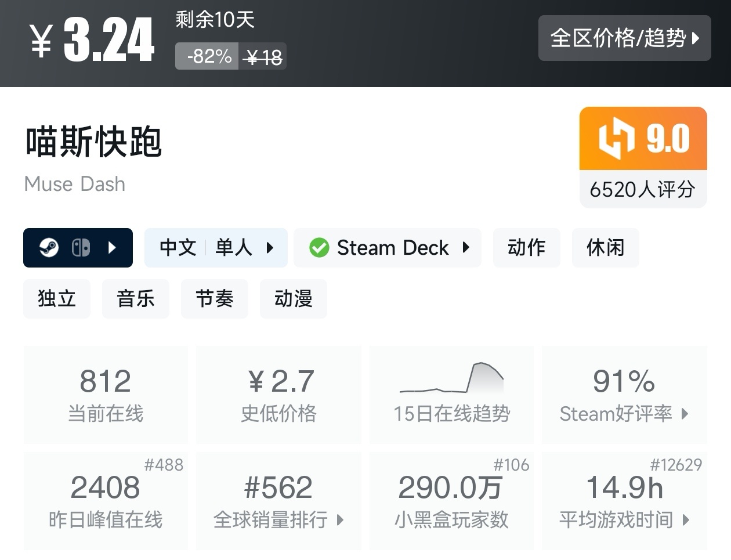731x560 pixels.
Task: Click the 91% Steam rating value
Action: [x=624, y=381]
